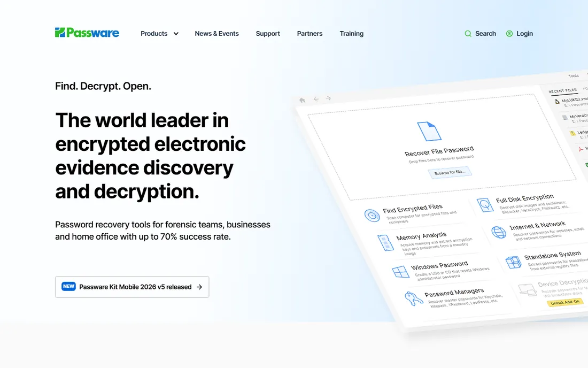Click the Recent Files header in the preview

562,91
